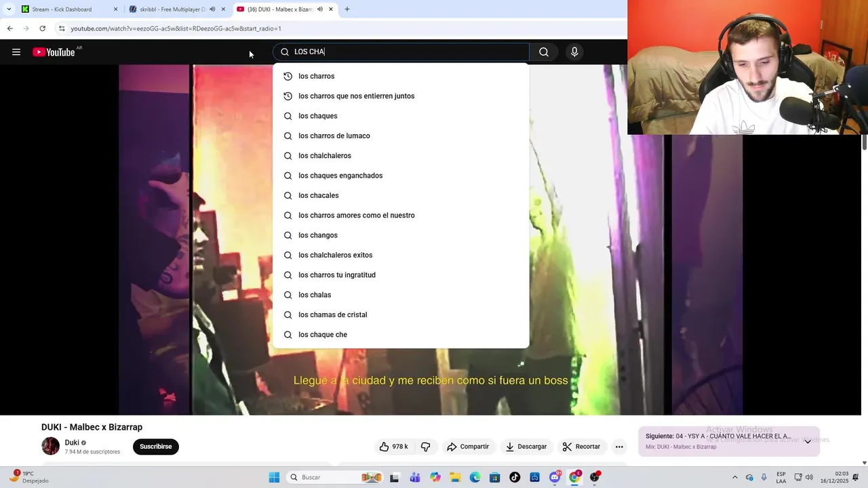Open more actions three-dot menu
Viewport: 868px width, 488px height.
click(619, 447)
